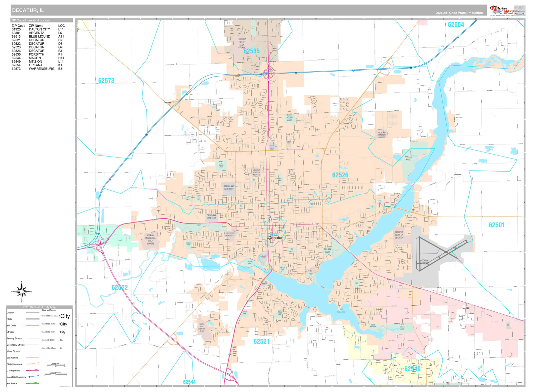533x392 pixels.
Task: Click the 2026 Decatur, IL City Map legend header
Action: pos(39,307)
